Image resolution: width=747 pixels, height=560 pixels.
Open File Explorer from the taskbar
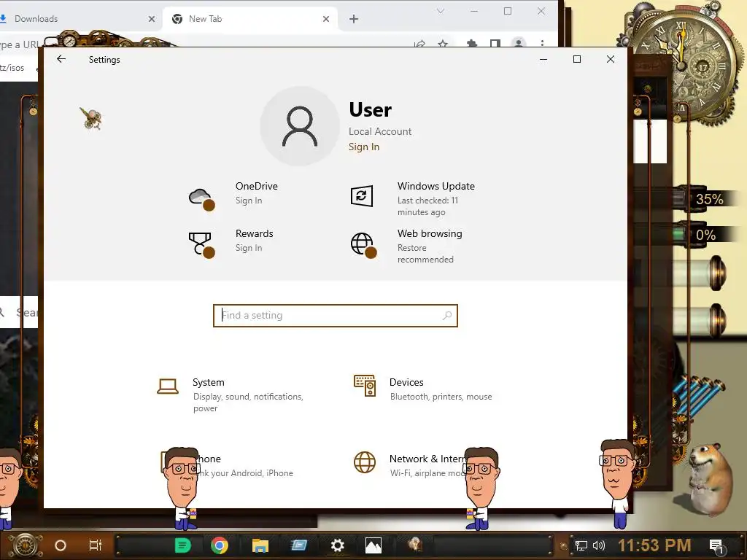click(x=260, y=545)
